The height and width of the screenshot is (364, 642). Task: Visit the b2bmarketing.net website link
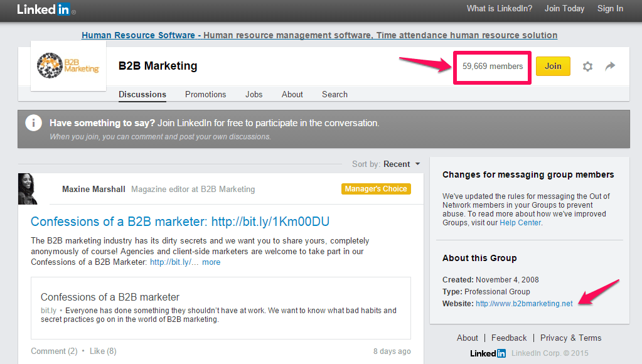point(524,304)
